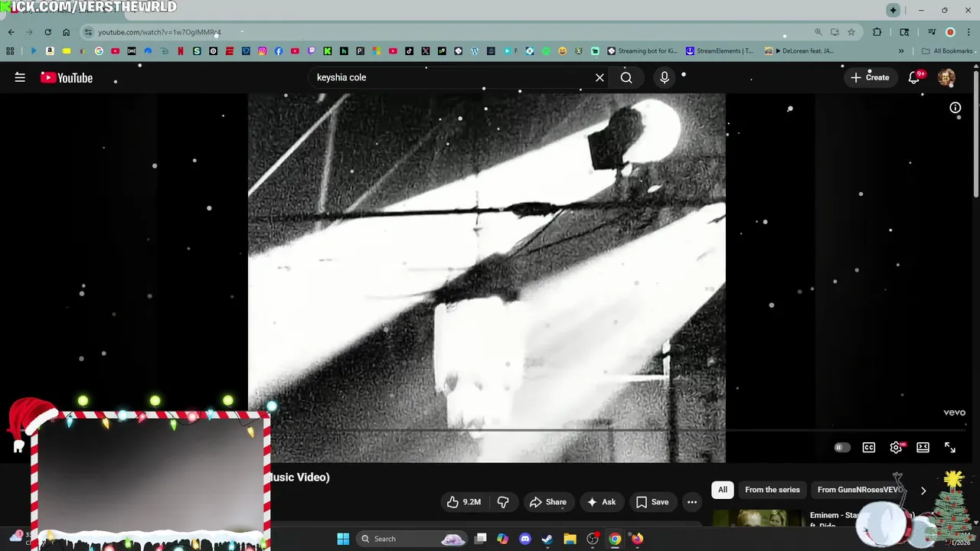
Task: Dislike the video
Action: click(503, 502)
